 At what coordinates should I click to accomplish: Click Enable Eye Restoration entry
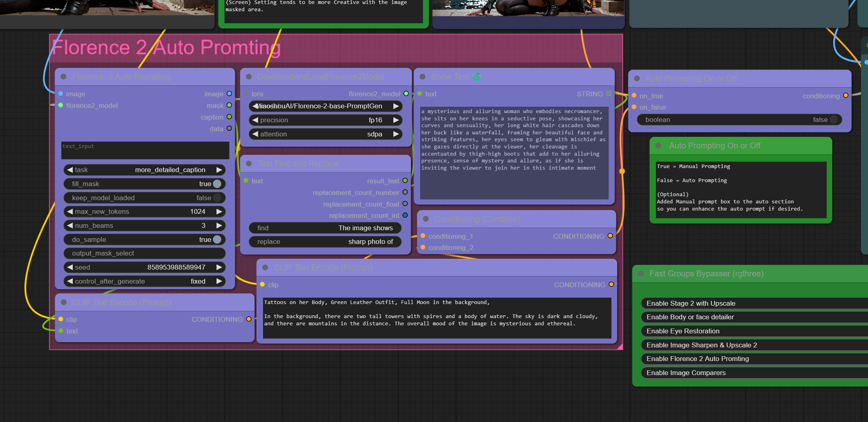click(683, 331)
